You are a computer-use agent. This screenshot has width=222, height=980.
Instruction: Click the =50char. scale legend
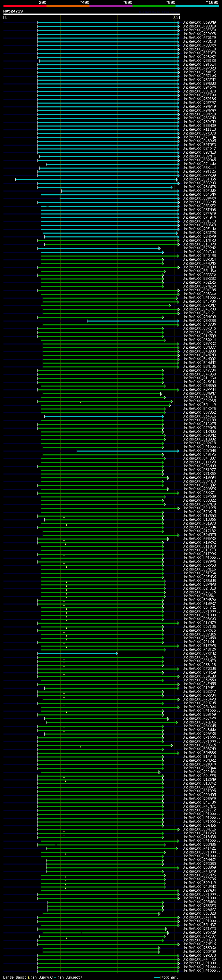165,977
